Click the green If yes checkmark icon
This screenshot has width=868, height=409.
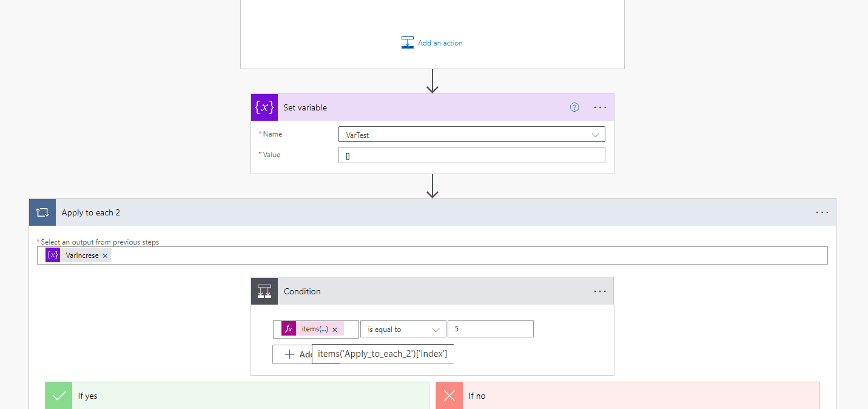[58, 395]
